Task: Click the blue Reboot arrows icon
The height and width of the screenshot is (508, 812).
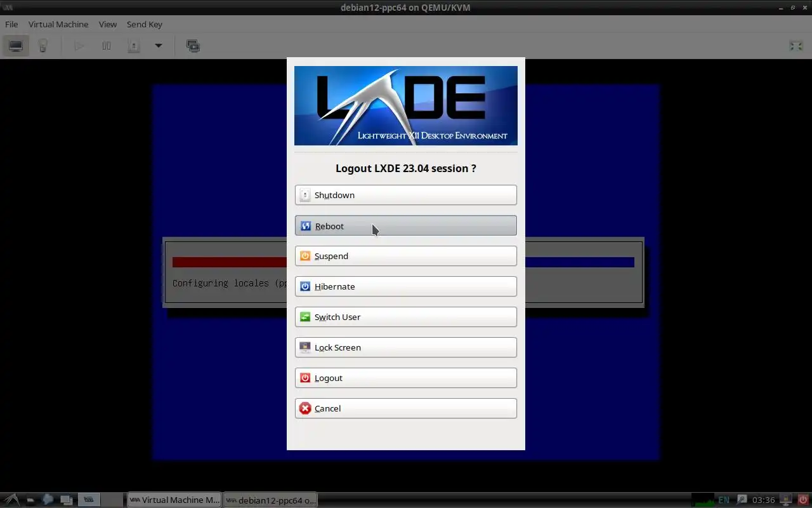Action: tap(305, 226)
